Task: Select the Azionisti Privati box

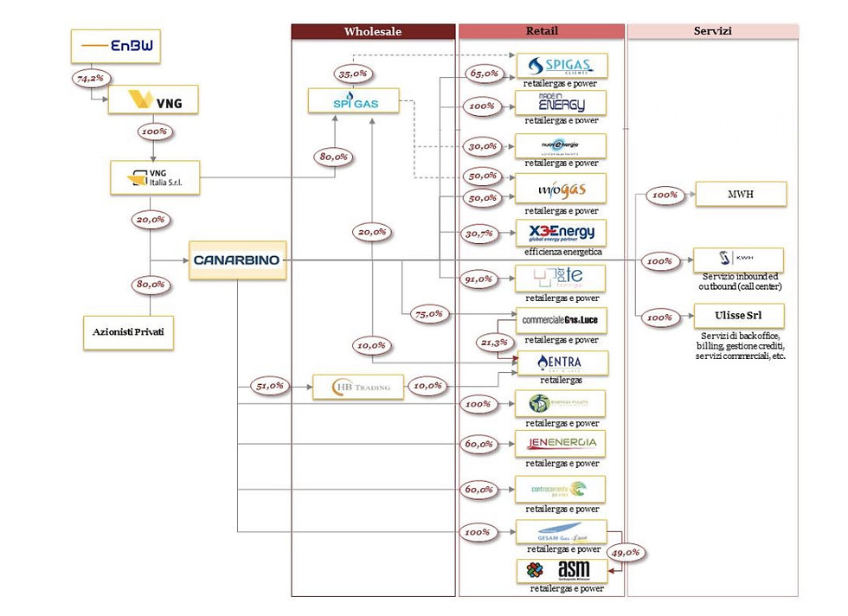Action: [128, 332]
